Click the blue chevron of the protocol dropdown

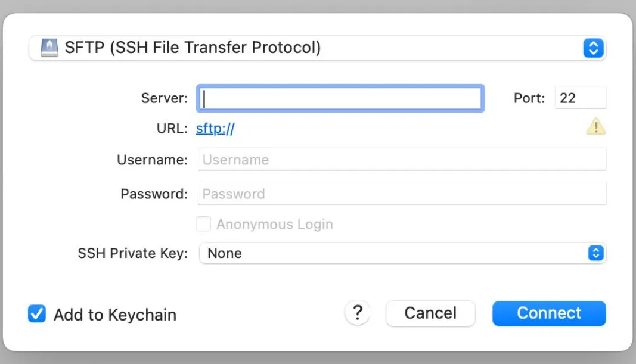tap(593, 48)
